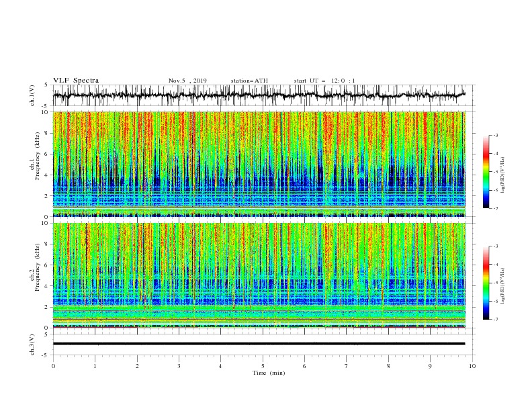This screenshot has height=411, width=532.
Task: Click the "-7" label on lower colorbar
Action: tap(495, 319)
